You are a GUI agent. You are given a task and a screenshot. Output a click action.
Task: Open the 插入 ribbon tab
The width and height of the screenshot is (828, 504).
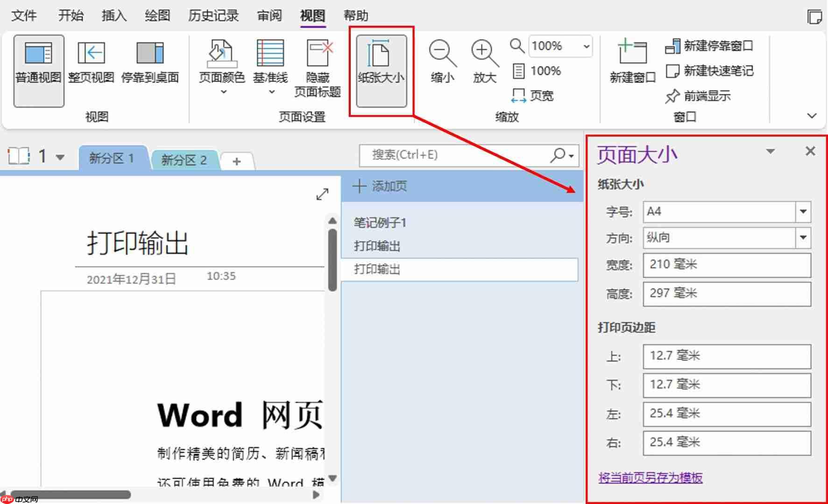pyautogui.click(x=114, y=16)
